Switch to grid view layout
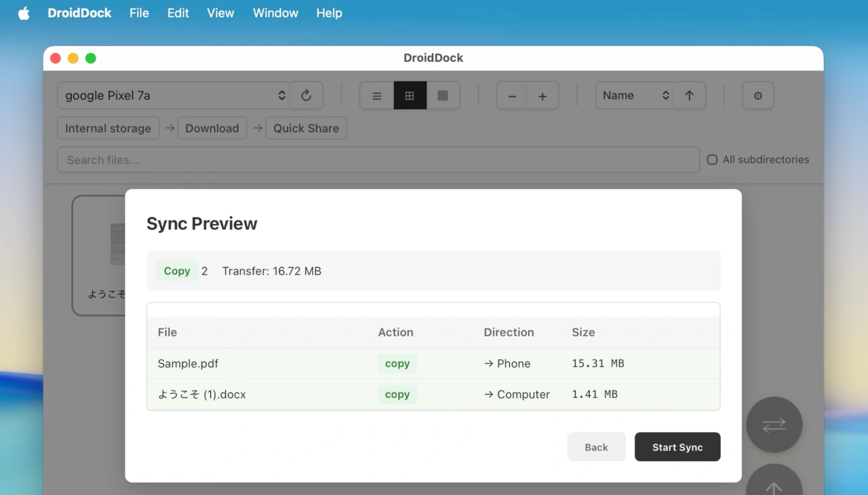The image size is (868, 495). tap(410, 96)
